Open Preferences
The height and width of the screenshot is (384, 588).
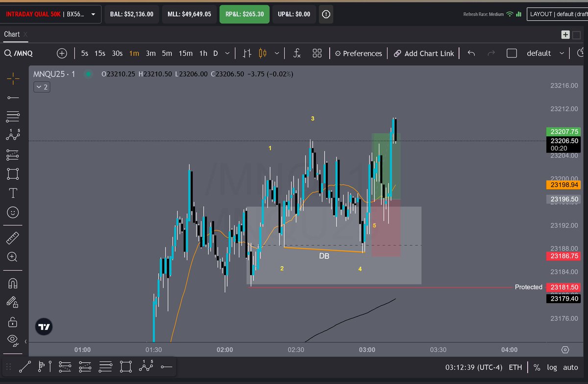coord(358,53)
